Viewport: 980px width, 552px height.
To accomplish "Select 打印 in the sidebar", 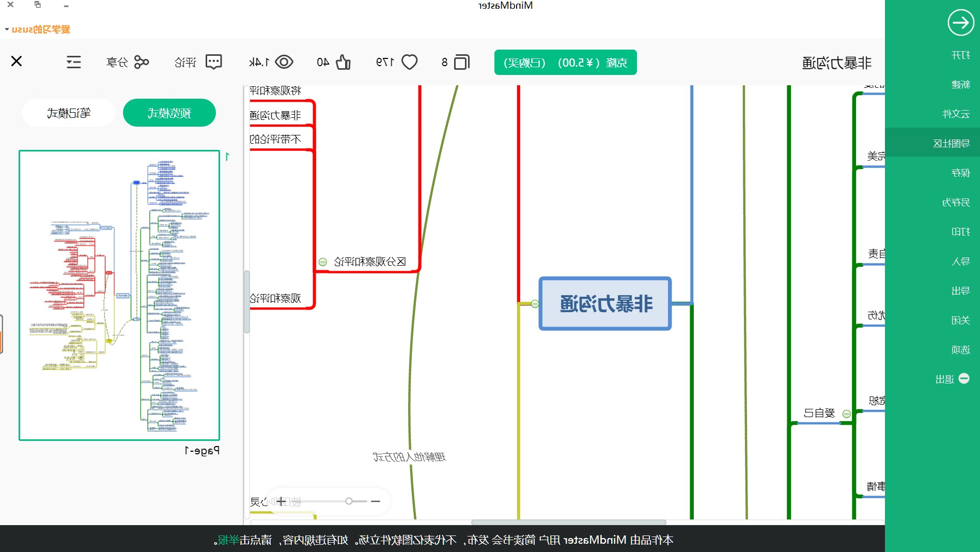I will pyautogui.click(x=960, y=232).
